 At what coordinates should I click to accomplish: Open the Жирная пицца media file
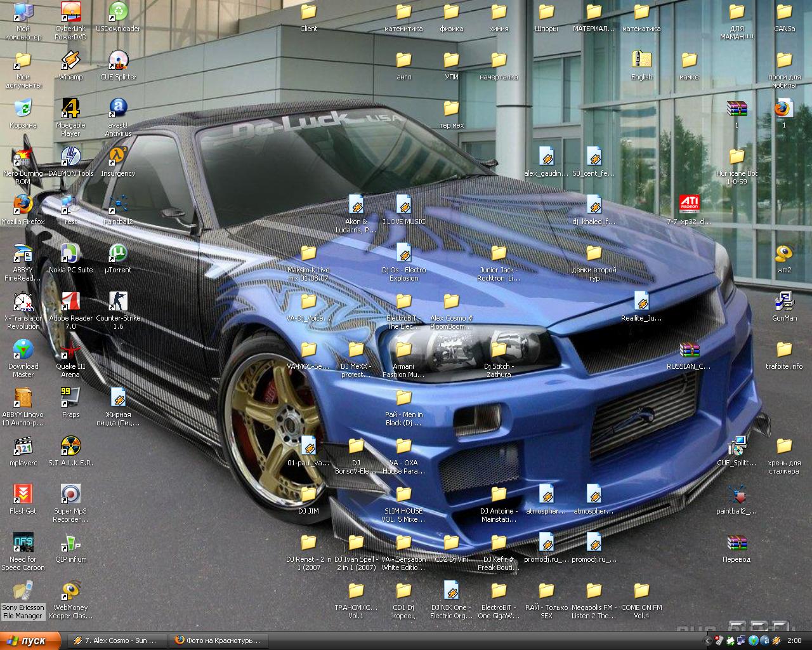coord(118,408)
